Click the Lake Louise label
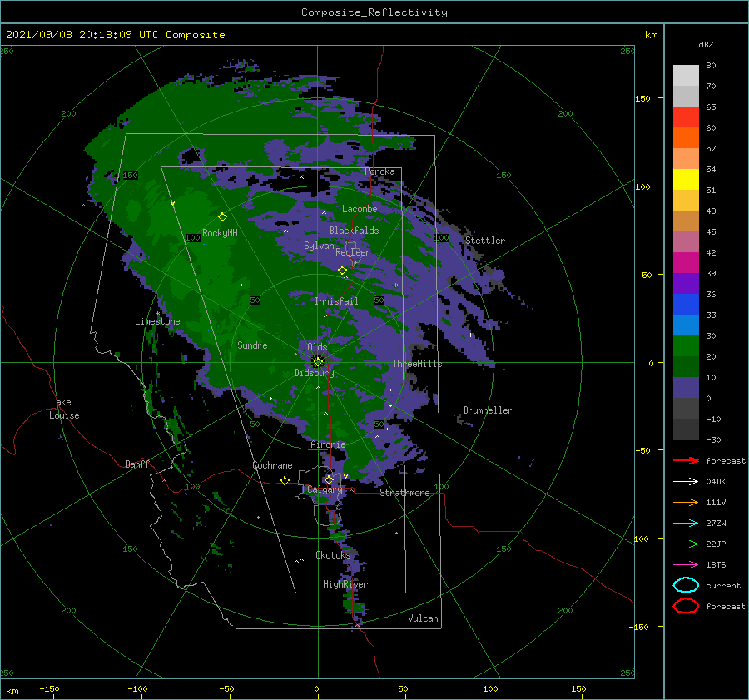Viewport: 749px width, 700px height. point(64,409)
